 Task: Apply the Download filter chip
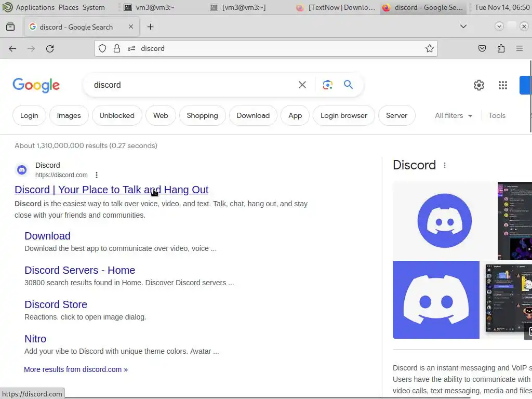[253, 116]
